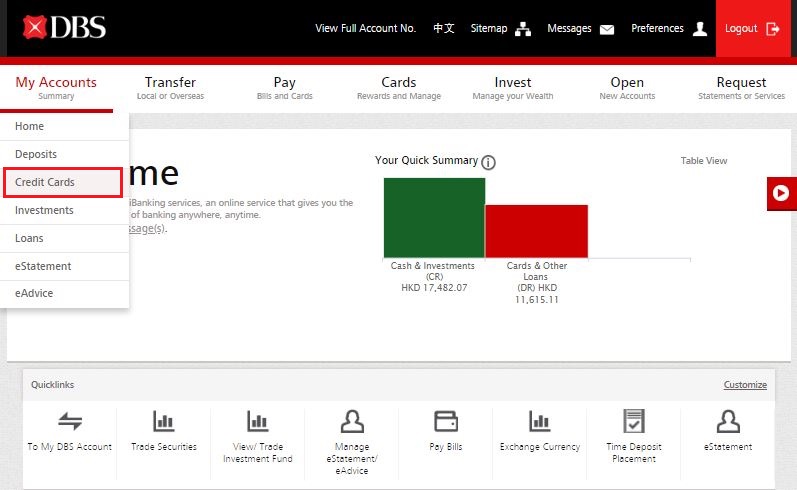Click the Preferences user icon
The image size is (797, 490).
point(700,29)
